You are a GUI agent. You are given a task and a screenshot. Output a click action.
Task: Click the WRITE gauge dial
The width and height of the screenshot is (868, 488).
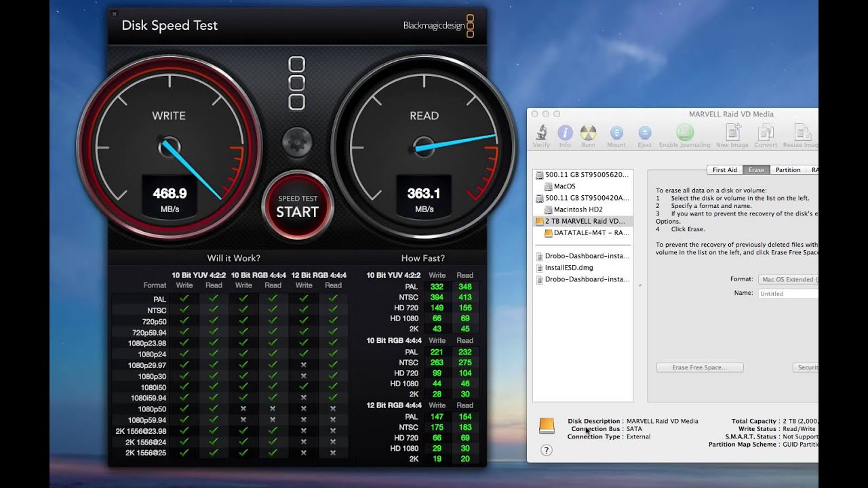coord(169,148)
